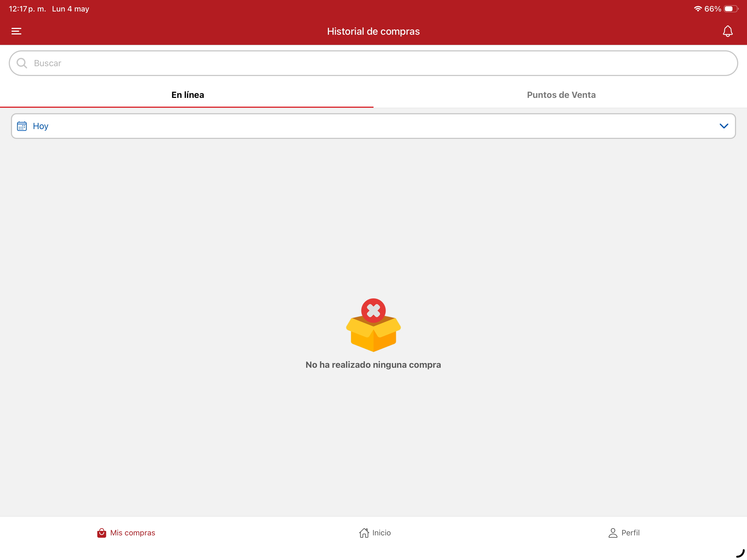Click the Buscar search field
This screenshot has width=747, height=560.
click(x=373, y=63)
